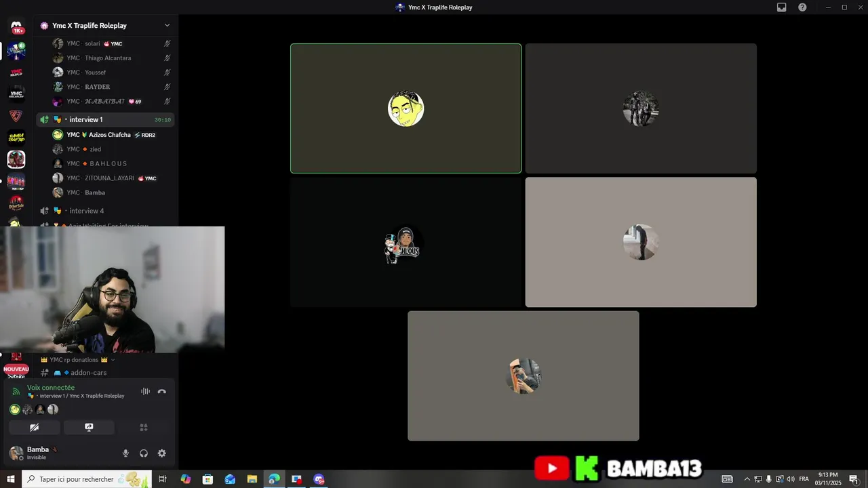The height and width of the screenshot is (488, 868).
Task: Click first green avatar in voice panel
Action: tap(15, 409)
